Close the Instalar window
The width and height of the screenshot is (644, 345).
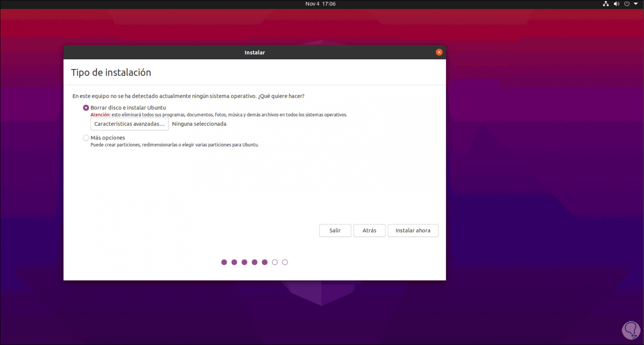click(x=439, y=52)
